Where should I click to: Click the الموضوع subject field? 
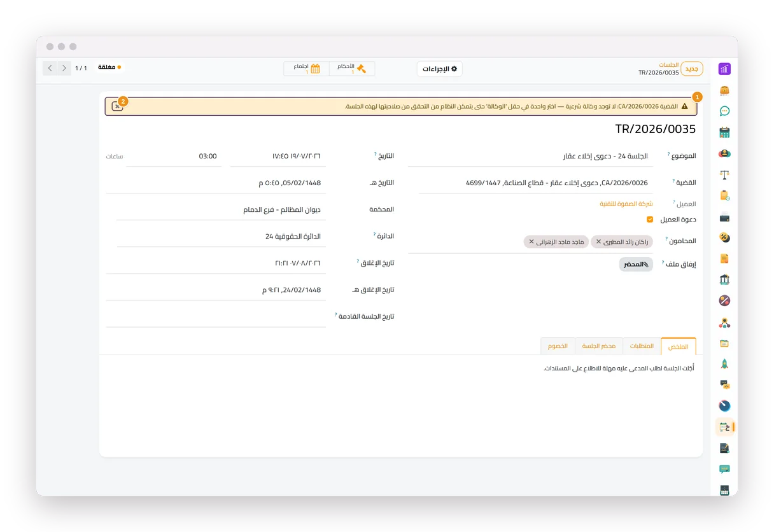[x=530, y=157]
